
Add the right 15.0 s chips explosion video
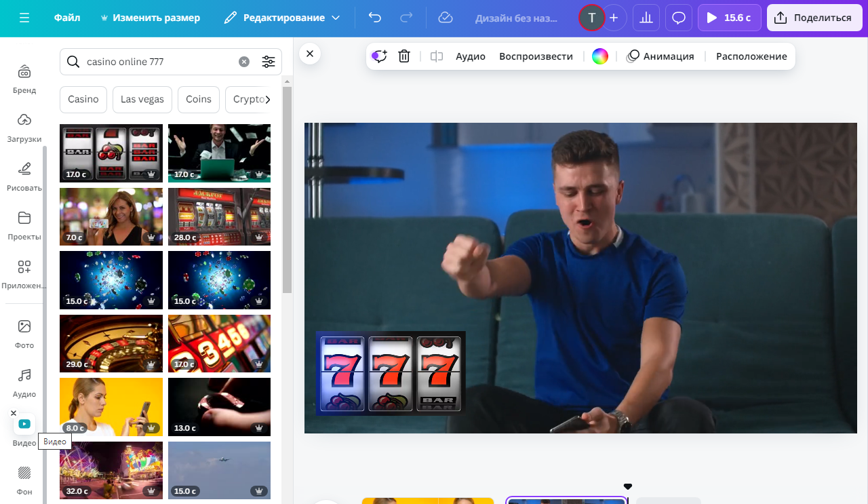[219, 280]
